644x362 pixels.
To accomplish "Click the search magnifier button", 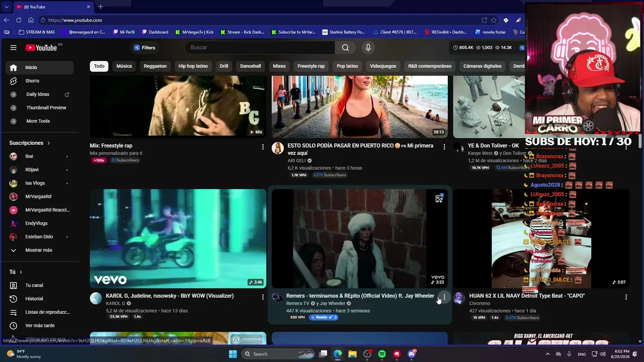I will [x=345, y=47].
